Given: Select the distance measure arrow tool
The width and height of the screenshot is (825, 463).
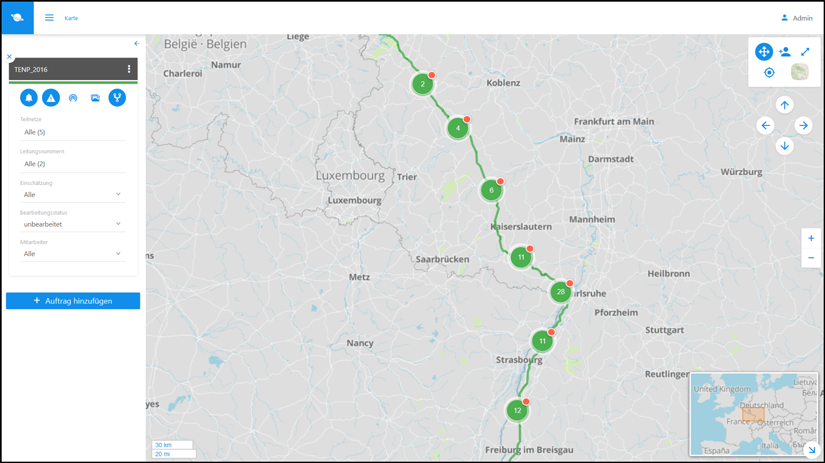Looking at the screenshot, I should (x=805, y=52).
